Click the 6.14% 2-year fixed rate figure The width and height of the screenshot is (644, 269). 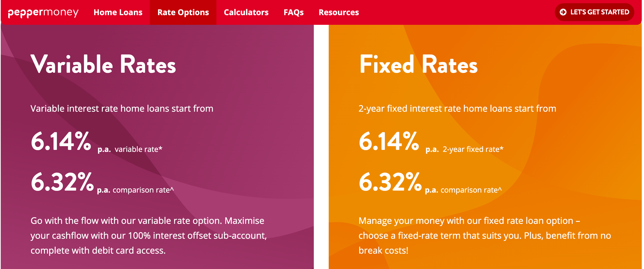[x=389, y=141]
